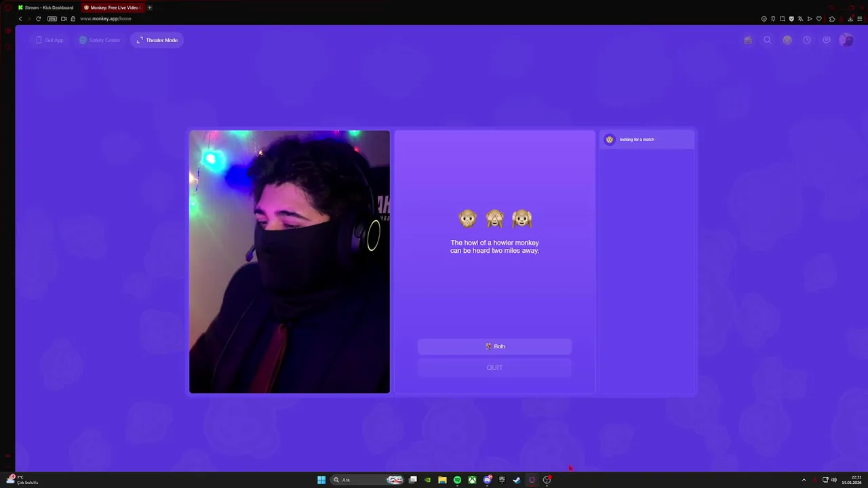Image resolution: width=868 pixels, height=488 pixels.
Task: Open the browser translate icon
Action: click(x=800, y=18)
